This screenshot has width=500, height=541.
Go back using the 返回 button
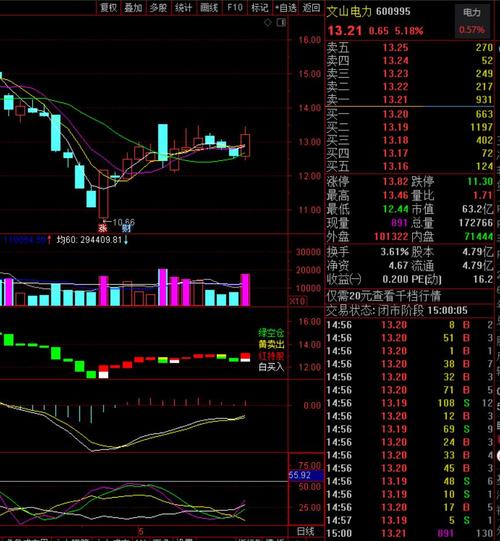(x=311, y=7)
